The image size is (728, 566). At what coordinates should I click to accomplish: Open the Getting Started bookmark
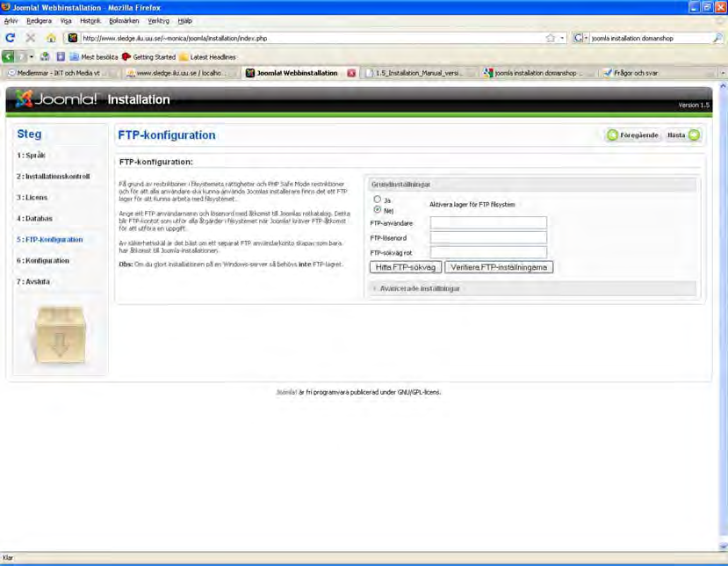click(155, 57)
